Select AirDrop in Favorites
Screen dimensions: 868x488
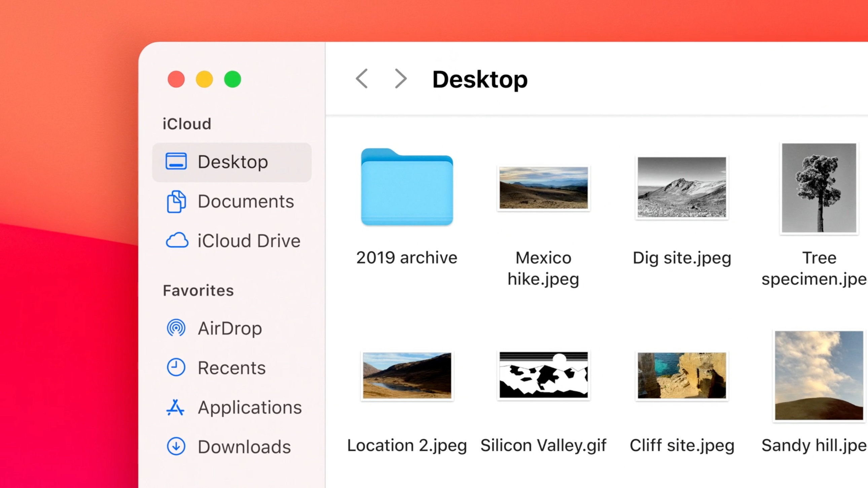coord(229,328)
